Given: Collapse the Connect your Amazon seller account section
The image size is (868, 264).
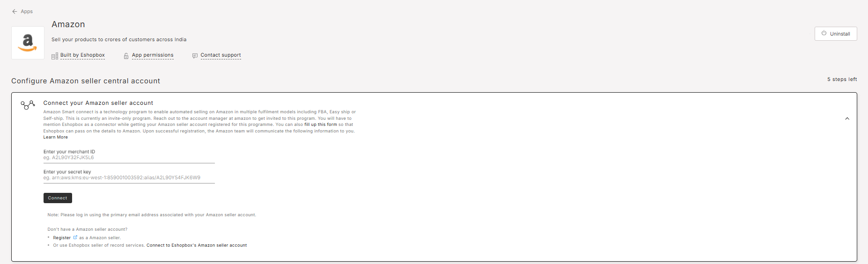Looking at the screenshot, I should (847, 118).
